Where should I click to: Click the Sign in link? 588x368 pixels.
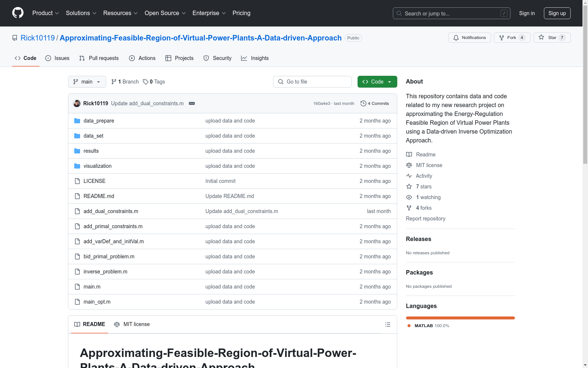pos(527,13)
